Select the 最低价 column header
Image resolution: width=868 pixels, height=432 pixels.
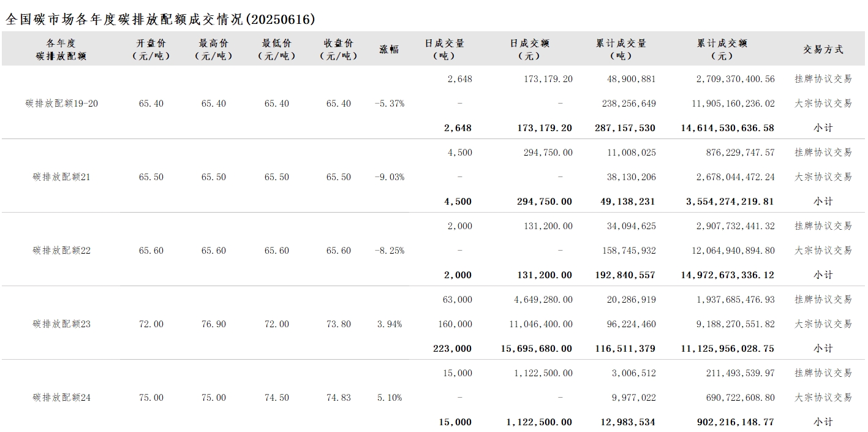(x=277, y=50)
